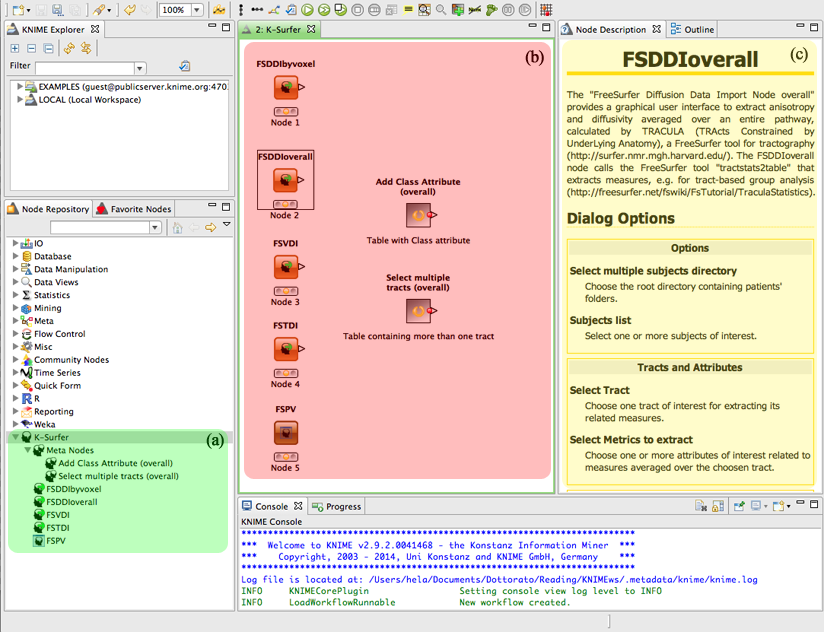Toggle the editor grid icon in toolbar

click(x=545, y=10)
